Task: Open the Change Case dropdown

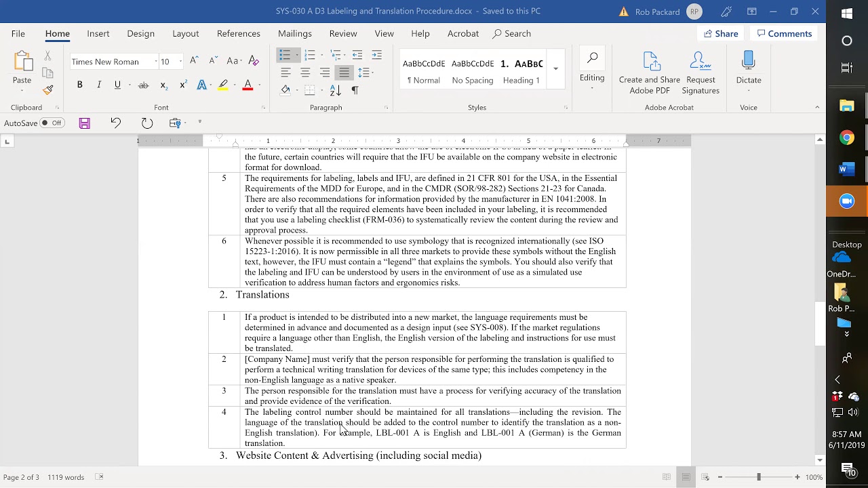Action: point(235,61)
